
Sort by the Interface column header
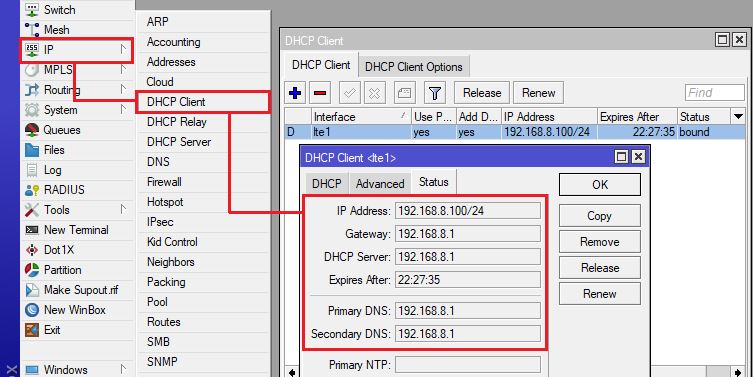pos(361,117)
